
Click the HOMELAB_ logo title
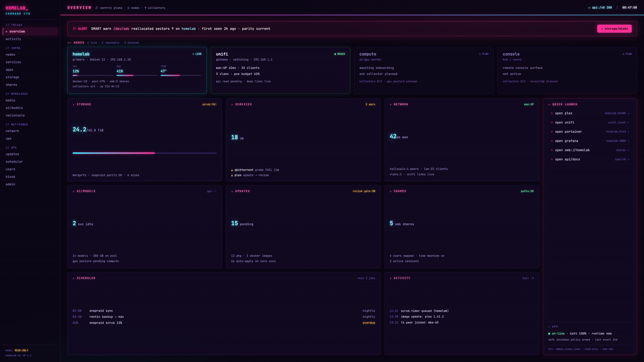[17, 8]
